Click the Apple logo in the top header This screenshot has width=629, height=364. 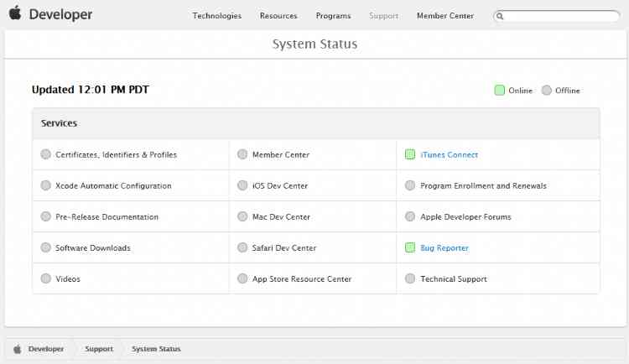pyautogui.click(x=15, y=13)
